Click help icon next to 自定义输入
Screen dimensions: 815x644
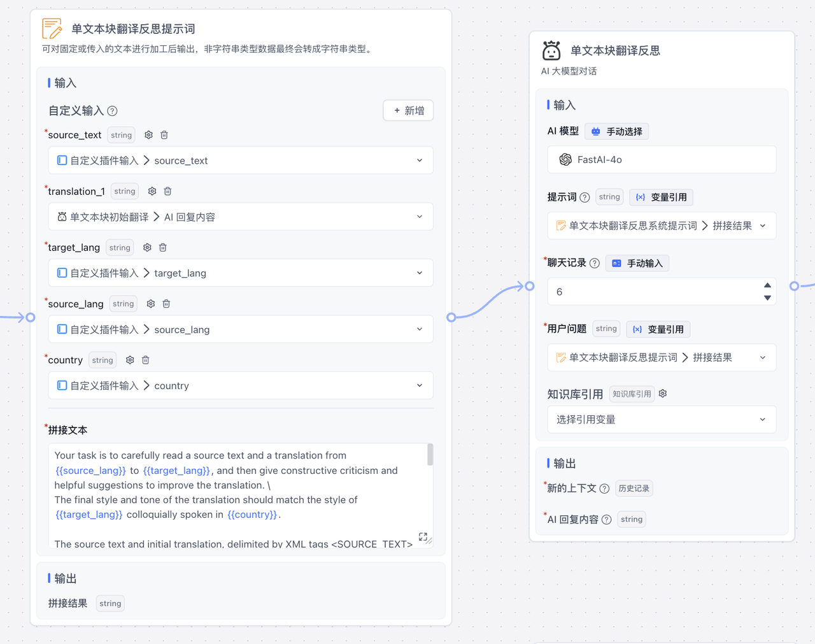pyautogui.click(x=113, y=111)
